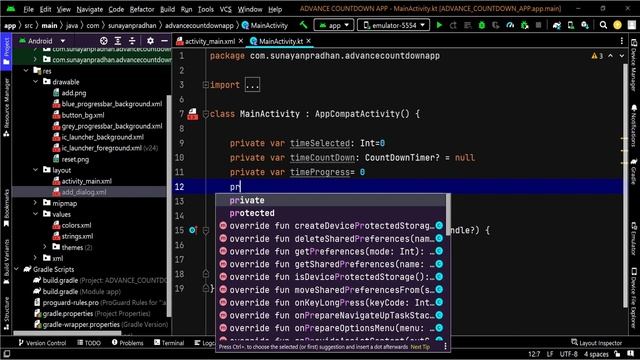Click Expand All in Project panel
The width and height of the screenshot is (640, 360).
tap(118, 41)
